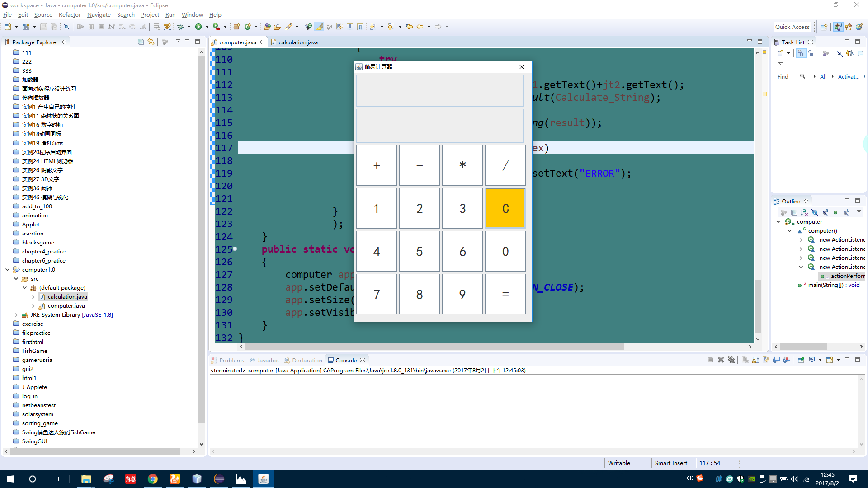Click the New Java Class green icon

coord(248,27)
